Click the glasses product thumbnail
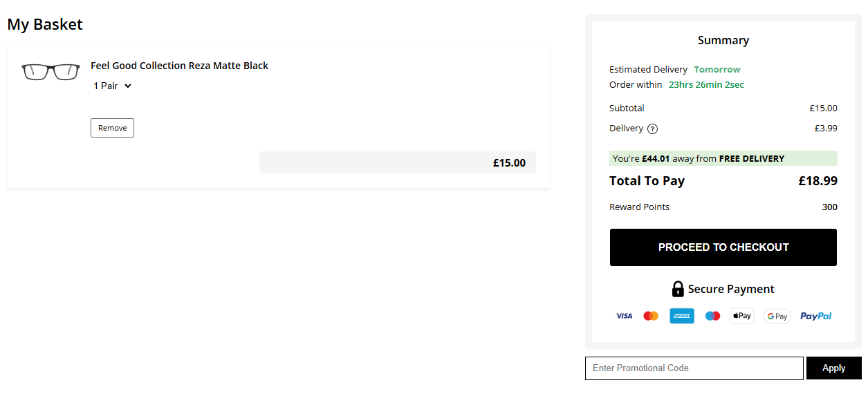 (50, 71)
